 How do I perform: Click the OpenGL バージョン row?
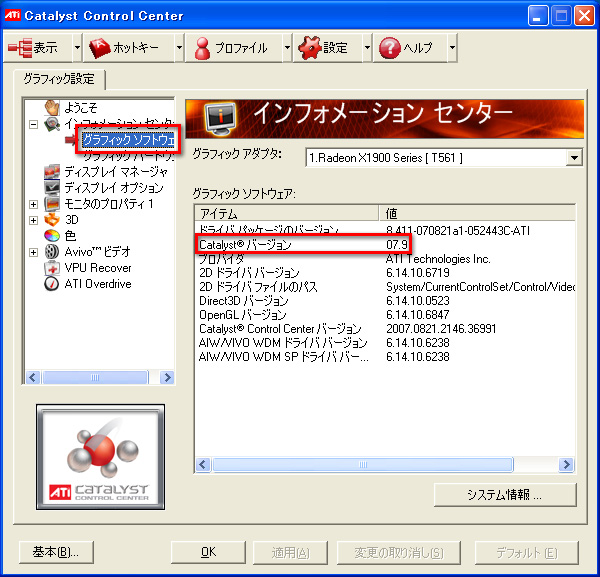tap(385, 315)
